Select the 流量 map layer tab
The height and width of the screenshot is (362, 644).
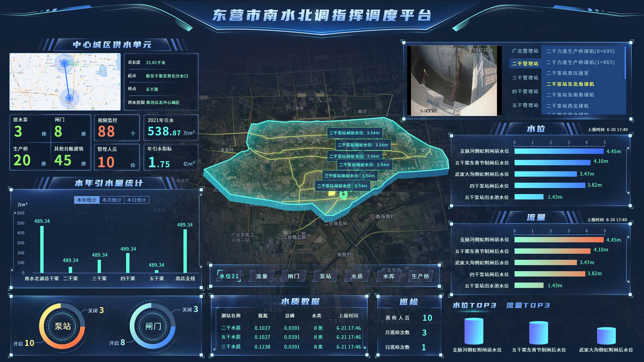tap(262, 276)
